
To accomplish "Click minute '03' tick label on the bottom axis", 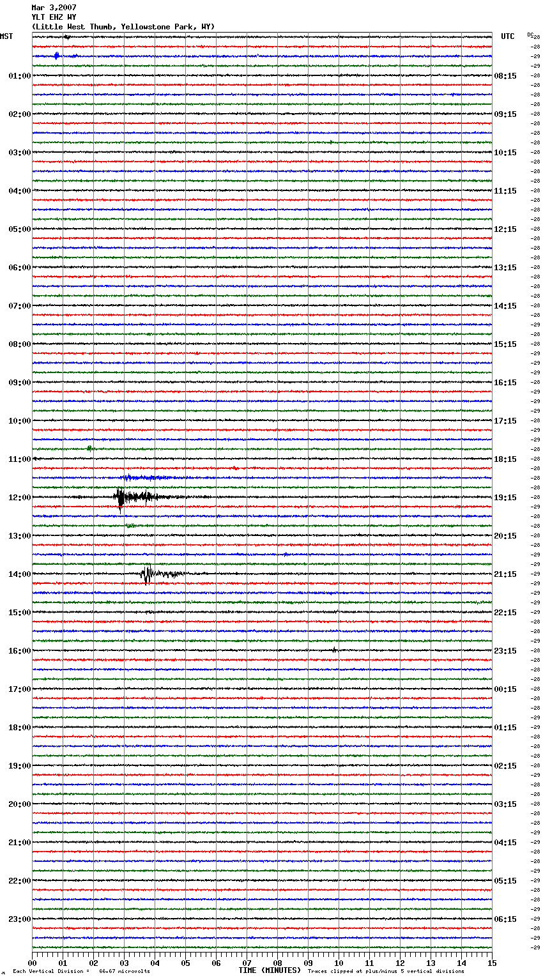I will (x=124, y=963).
